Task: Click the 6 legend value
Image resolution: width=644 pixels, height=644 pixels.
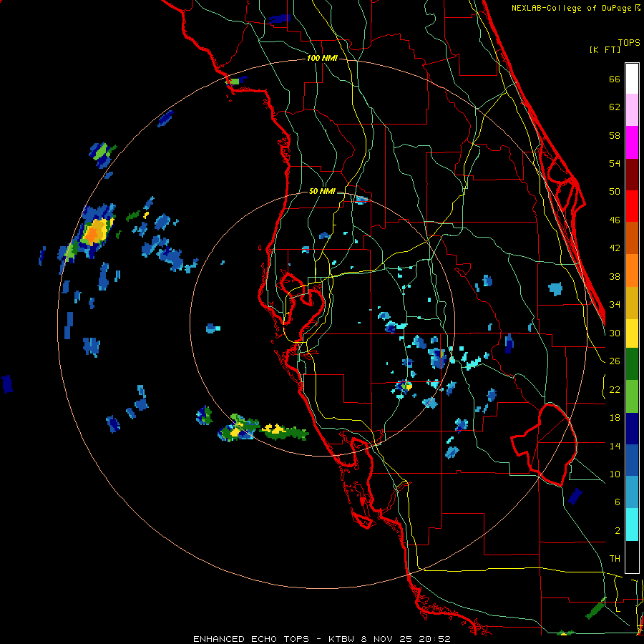Action: [x=618, y=502]
